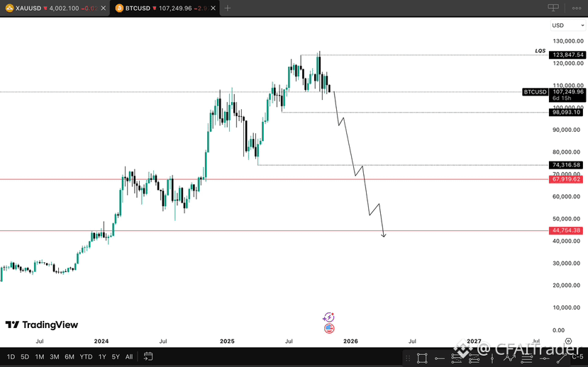
Task: Click the red 67,919.62 price label
Action: pyautogui.click(x=566, y=179)
